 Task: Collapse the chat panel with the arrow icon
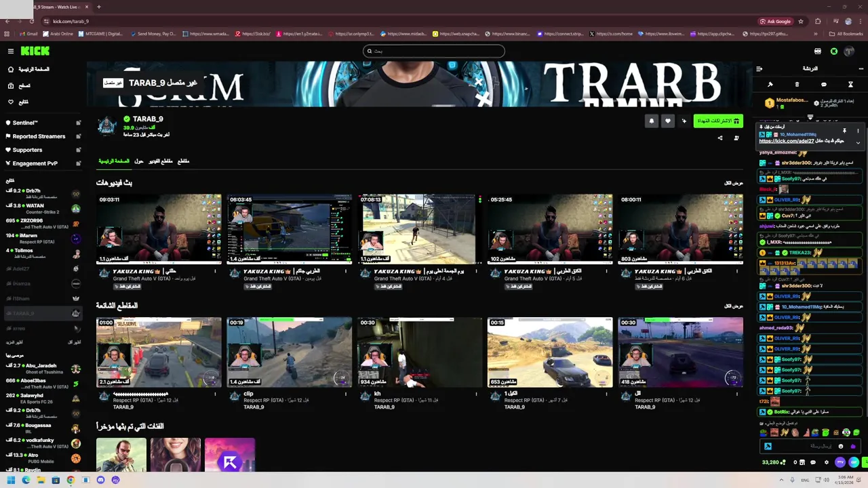click(x=759, y=68)
